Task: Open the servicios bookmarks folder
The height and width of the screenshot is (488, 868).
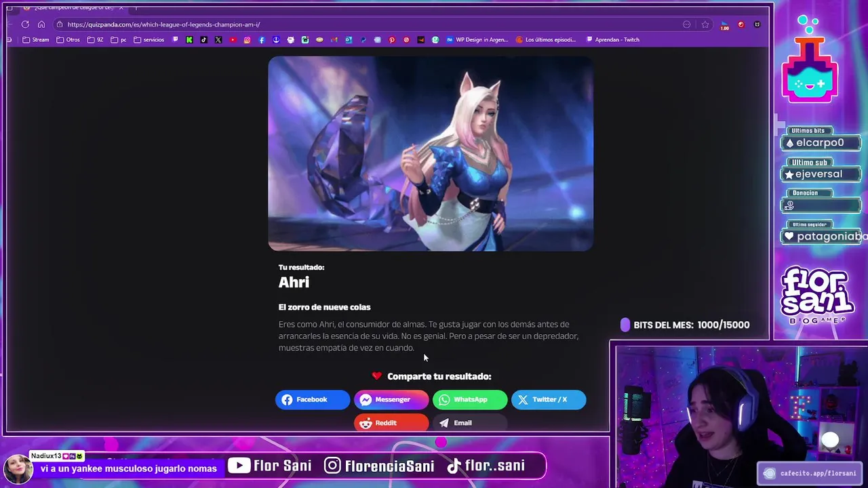Action: (x=149, y=39)
